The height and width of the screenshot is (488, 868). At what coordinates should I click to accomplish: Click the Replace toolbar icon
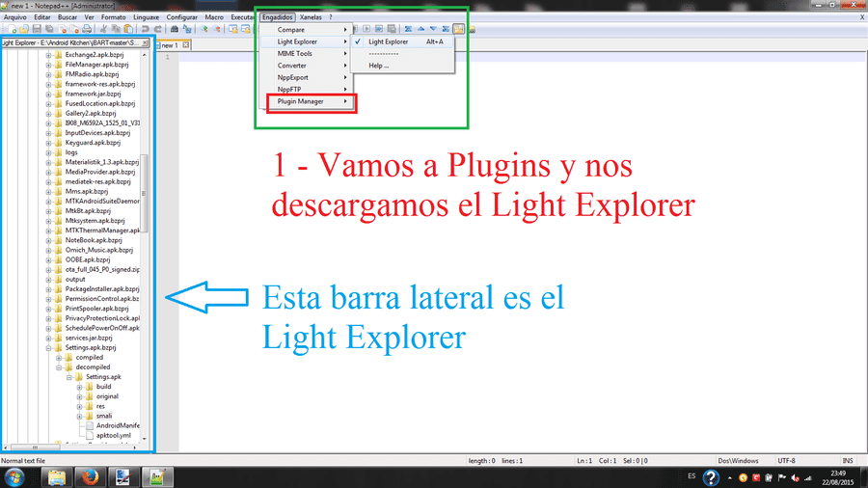pos(187,29)
